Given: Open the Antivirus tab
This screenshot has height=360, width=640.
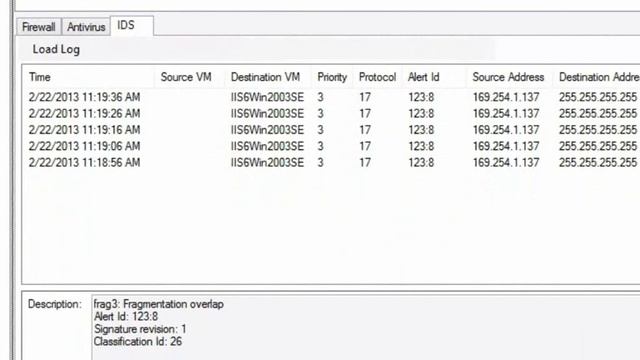Looking at the screenshot, I should pyautogui.click(x=86, y=27).
